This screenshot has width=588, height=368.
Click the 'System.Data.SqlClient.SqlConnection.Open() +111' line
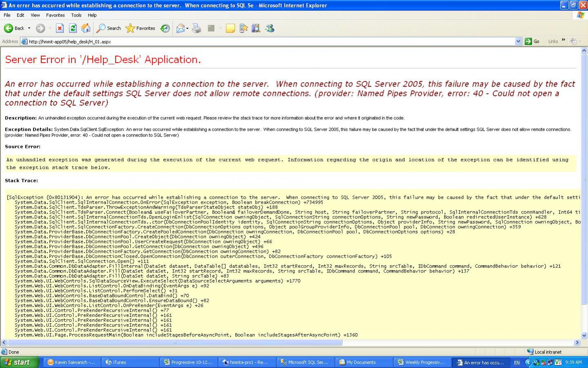click(82, 261)
